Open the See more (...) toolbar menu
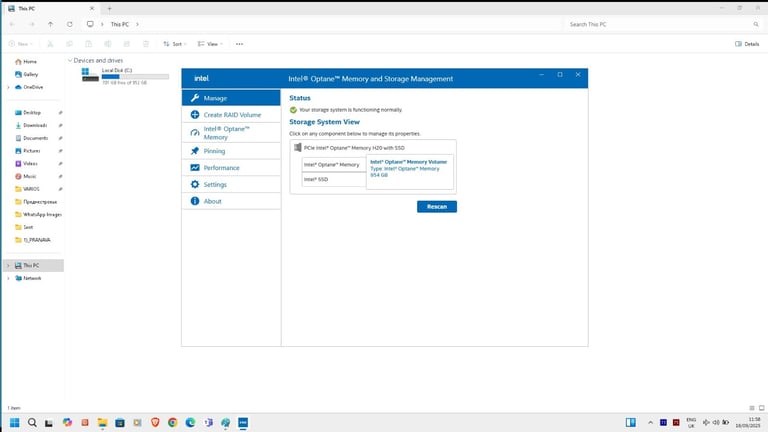This screenshot has height=432, width=768. (x=239, y=44)
